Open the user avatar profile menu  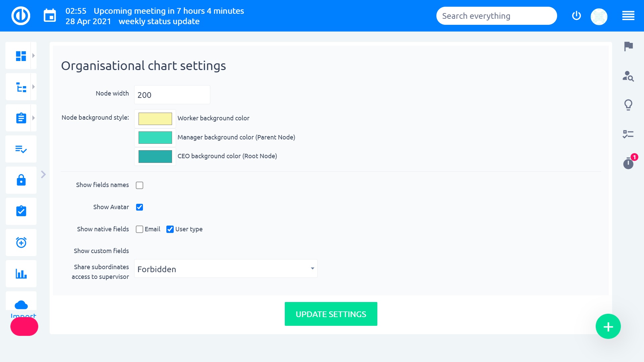pos(599,16)
